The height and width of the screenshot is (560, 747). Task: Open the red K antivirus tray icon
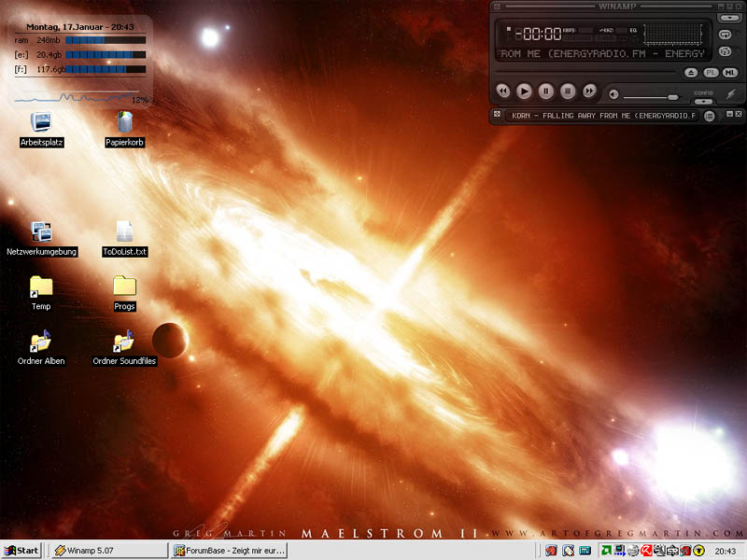pyautogui.click(x=646, y=551)
